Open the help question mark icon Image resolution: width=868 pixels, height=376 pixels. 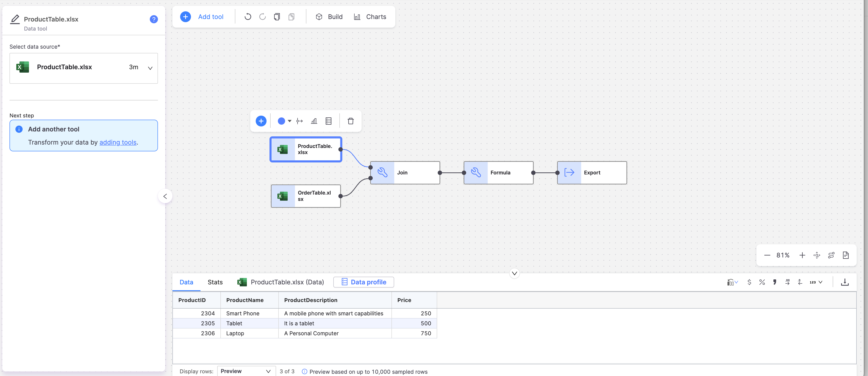(x=154, y=19)
